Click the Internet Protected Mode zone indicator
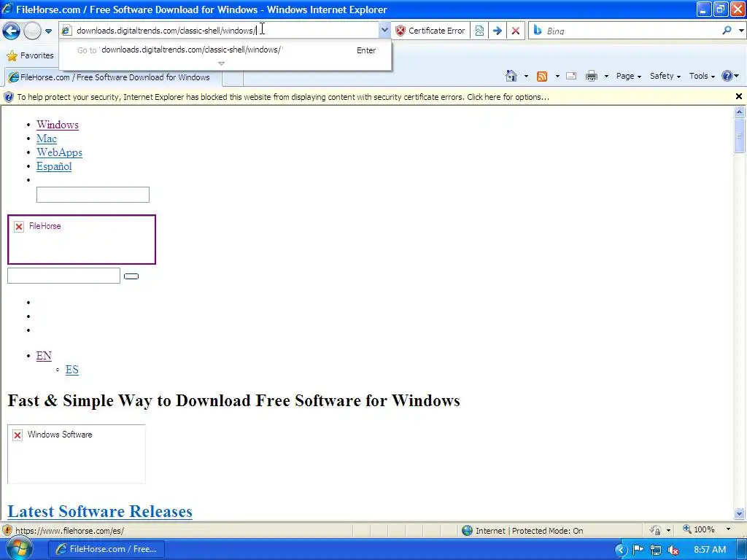The width and height of the screenshot is (747, 560). click(x=522, y=531)
